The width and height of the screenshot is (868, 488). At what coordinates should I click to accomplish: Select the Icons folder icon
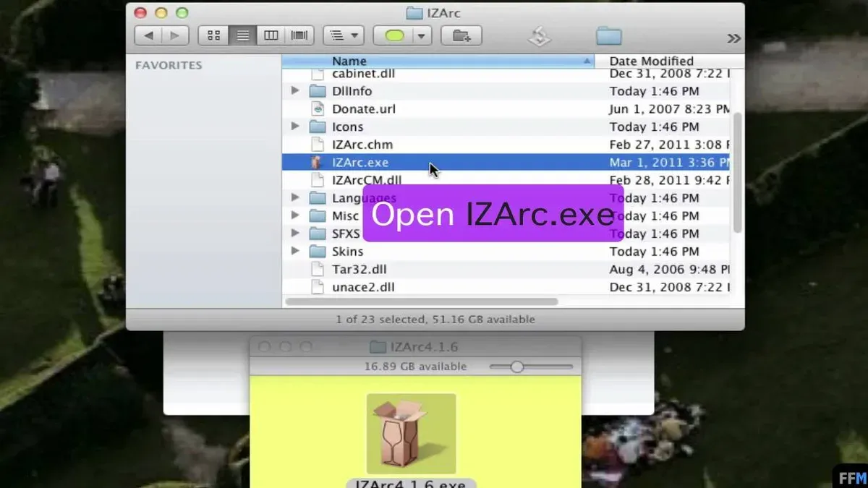click(318, 127)
